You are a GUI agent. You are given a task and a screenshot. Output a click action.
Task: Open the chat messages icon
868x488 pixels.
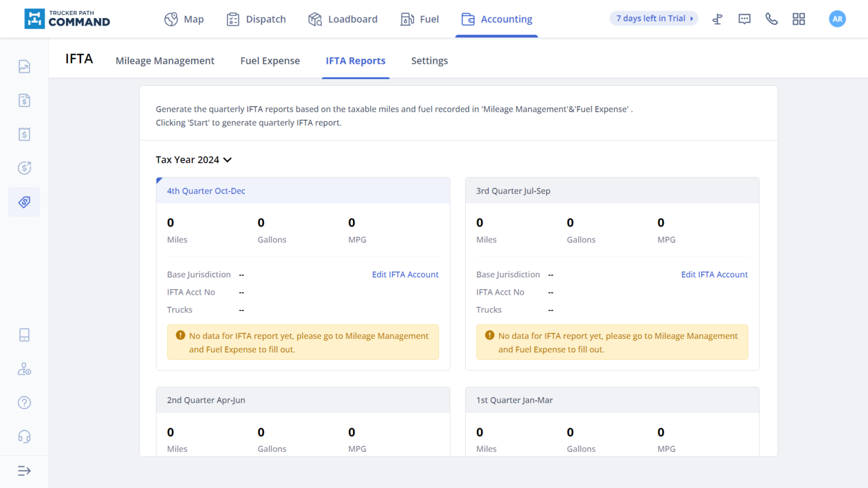click(x=744, y=19)
